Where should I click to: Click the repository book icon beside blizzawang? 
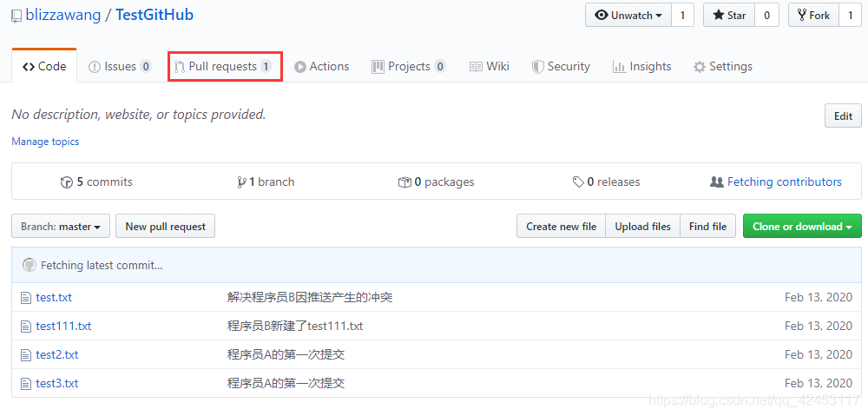[16, 16]
